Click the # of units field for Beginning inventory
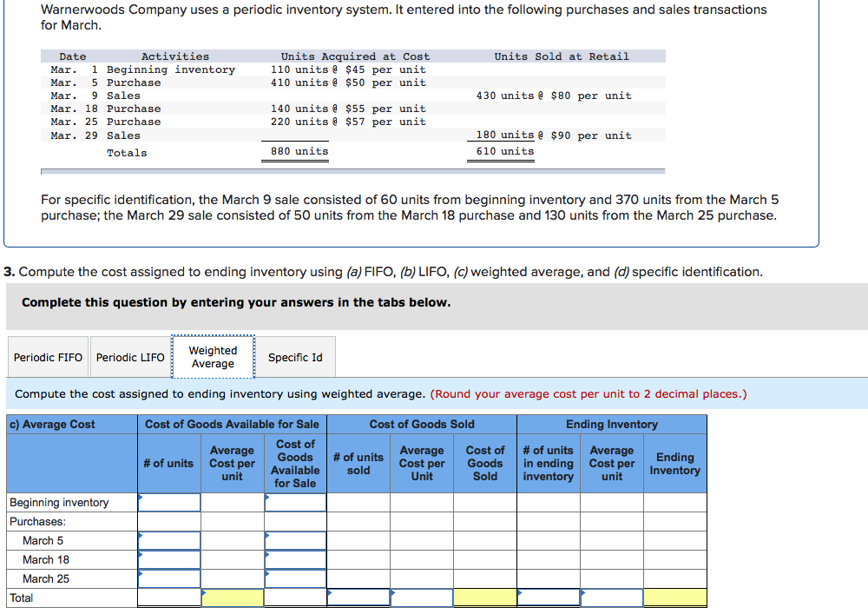Viewport: 868px width, 614px height. coord(169,502)
